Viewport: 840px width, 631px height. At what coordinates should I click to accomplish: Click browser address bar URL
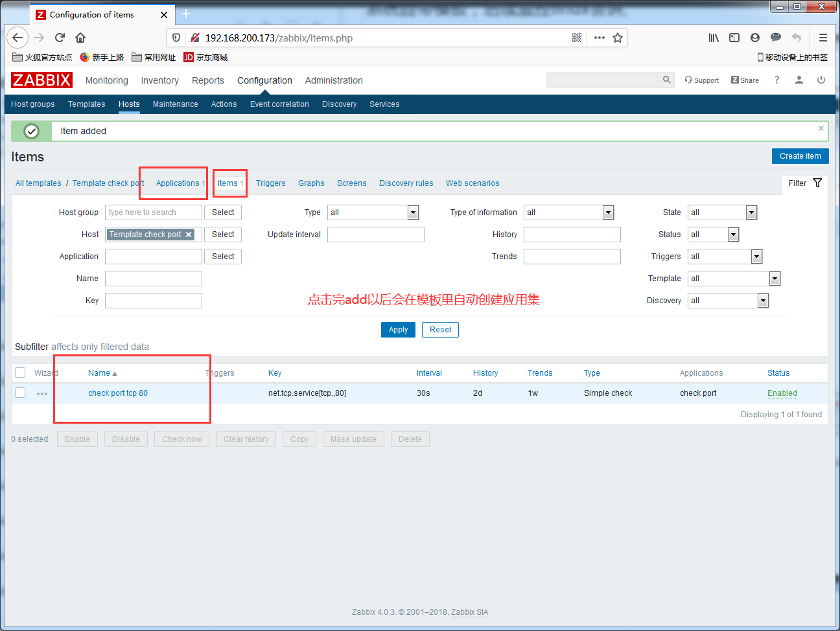tap(279, 38)
